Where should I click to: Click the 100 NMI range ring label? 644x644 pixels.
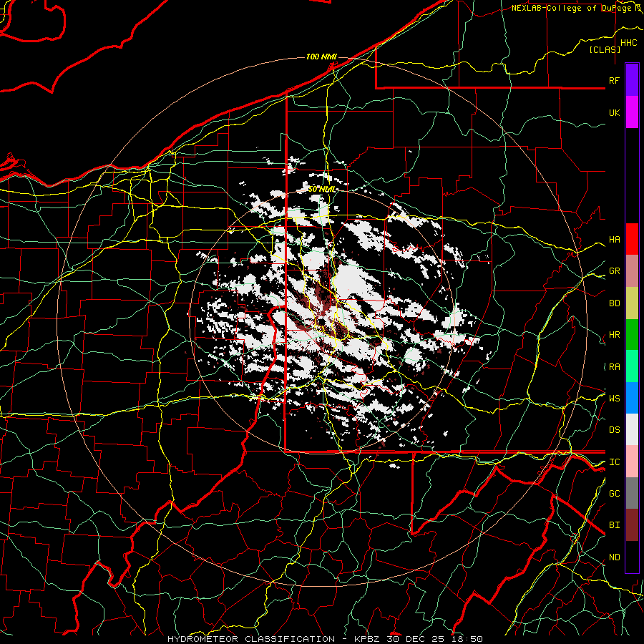click(x=321, y=57)
